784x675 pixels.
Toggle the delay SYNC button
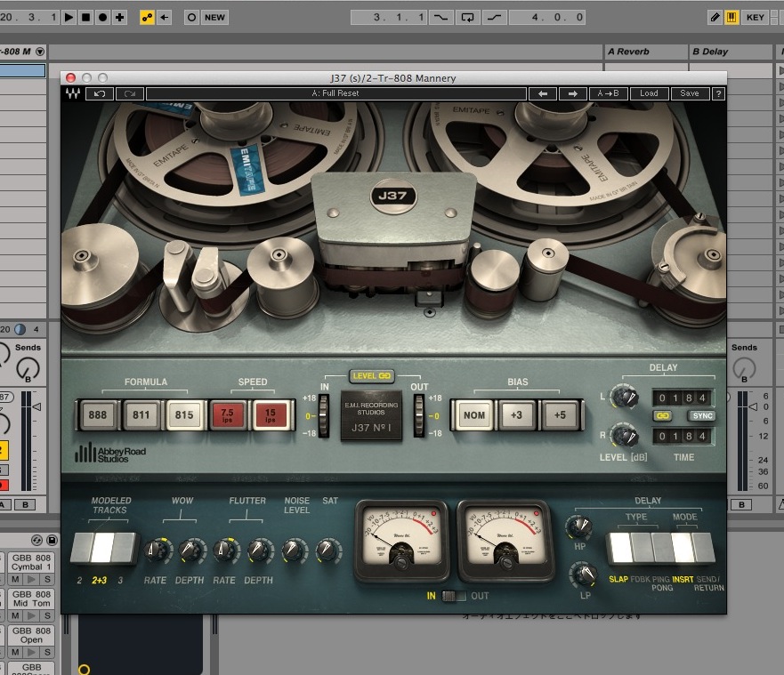click(x=702, y=415)
